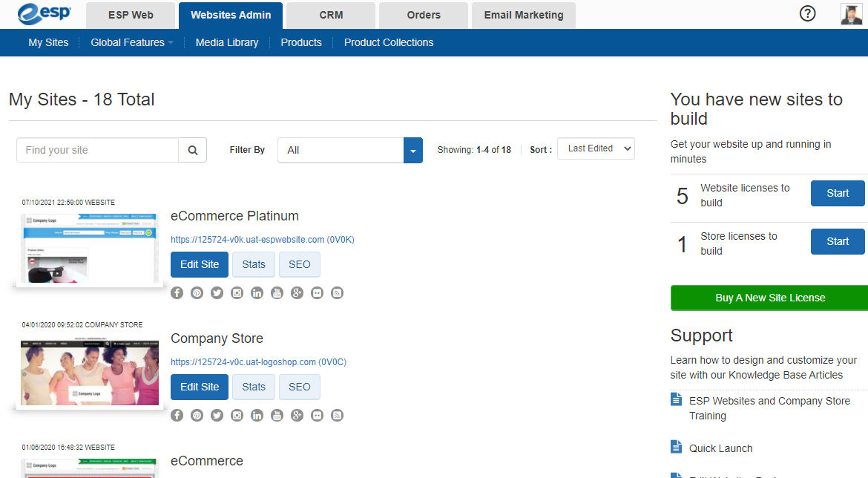This screenshot has width=868, height=478.
Task: Open YouTube icon for eCommerce Platinum
Action: click(277, 293)
